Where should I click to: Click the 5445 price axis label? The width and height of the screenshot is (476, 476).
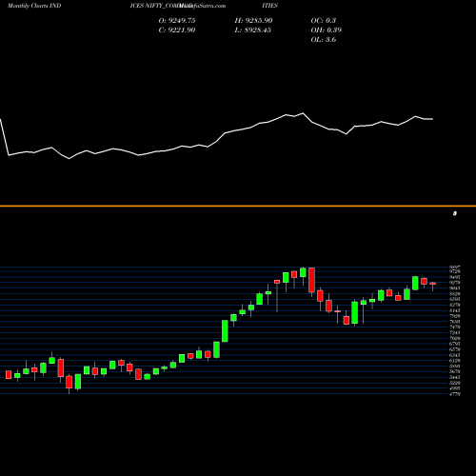pyautogui.click(x=455, y=377)
